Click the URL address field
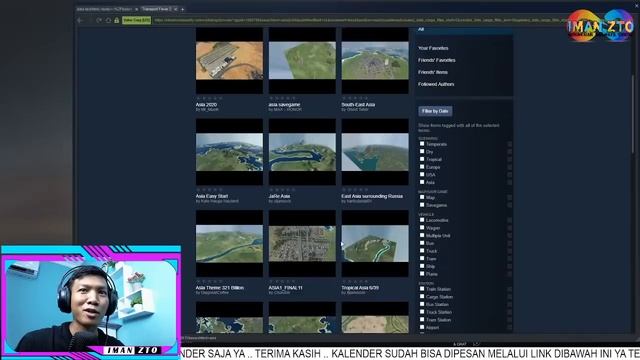640x360 pixels. pyautogui.click(x=359, y=20)
